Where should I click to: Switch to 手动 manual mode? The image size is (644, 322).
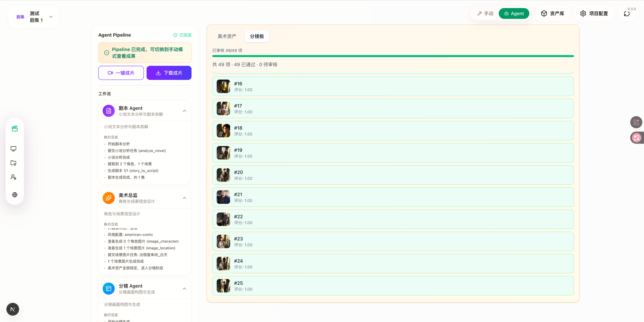click(485, 14)
